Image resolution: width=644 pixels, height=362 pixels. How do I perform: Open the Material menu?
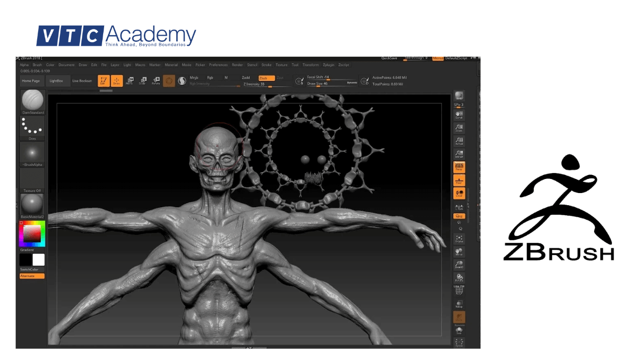pyautogui.click(x=172, y=65)
